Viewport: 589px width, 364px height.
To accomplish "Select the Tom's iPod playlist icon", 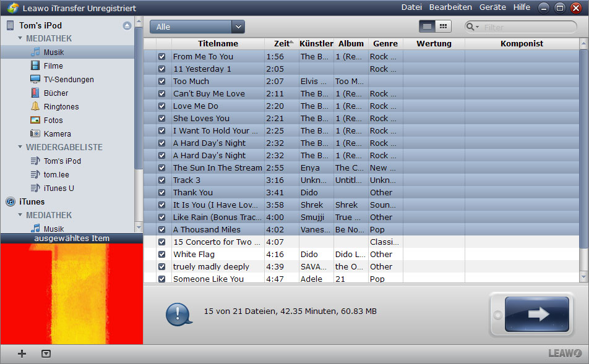I will pyautogui.click(x=35, y=161).
